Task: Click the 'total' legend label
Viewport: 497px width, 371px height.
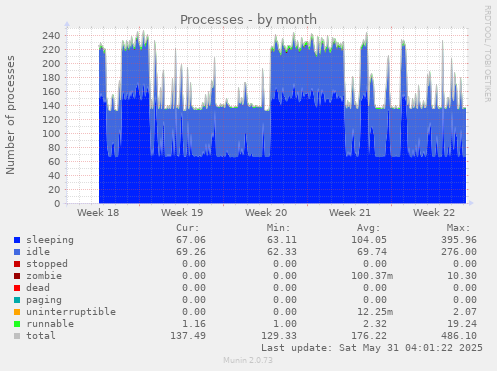Action: tap(41, 336)
